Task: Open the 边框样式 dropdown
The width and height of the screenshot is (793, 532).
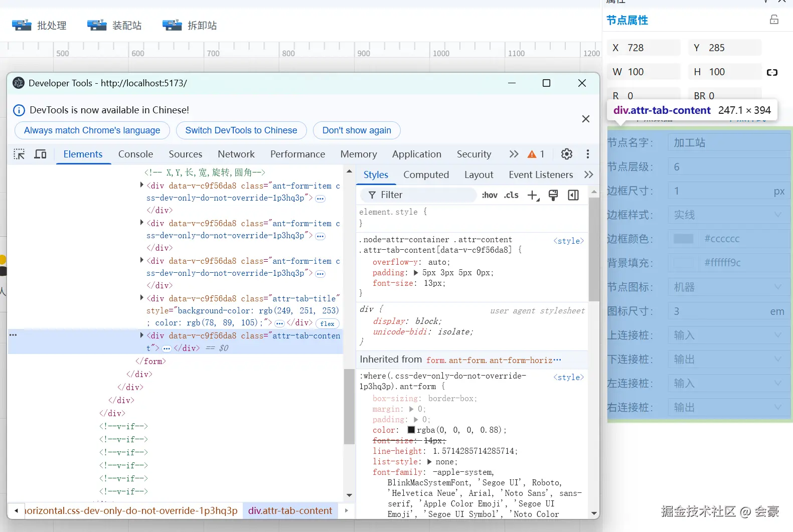Action: [728, 215]
